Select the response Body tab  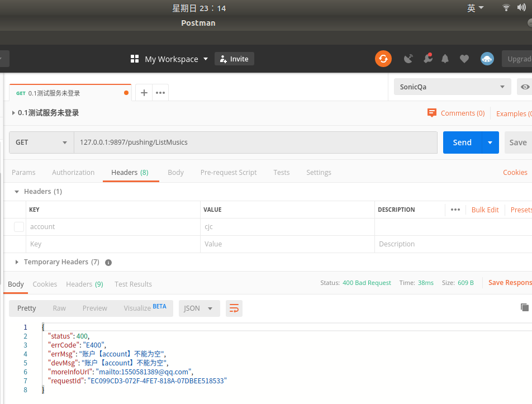[x=16, y=284]
